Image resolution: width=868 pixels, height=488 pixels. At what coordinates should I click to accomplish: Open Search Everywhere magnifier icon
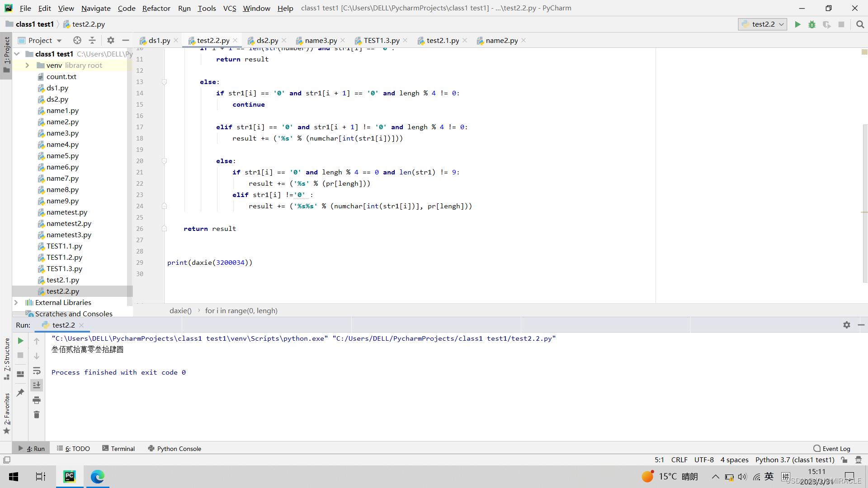[x=860, y=24]
